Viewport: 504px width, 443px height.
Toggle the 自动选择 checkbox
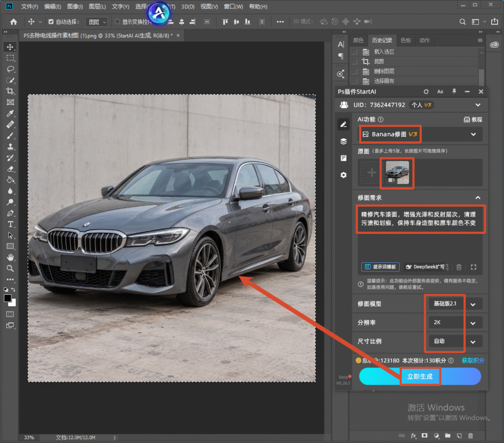[x=51, y=22]
